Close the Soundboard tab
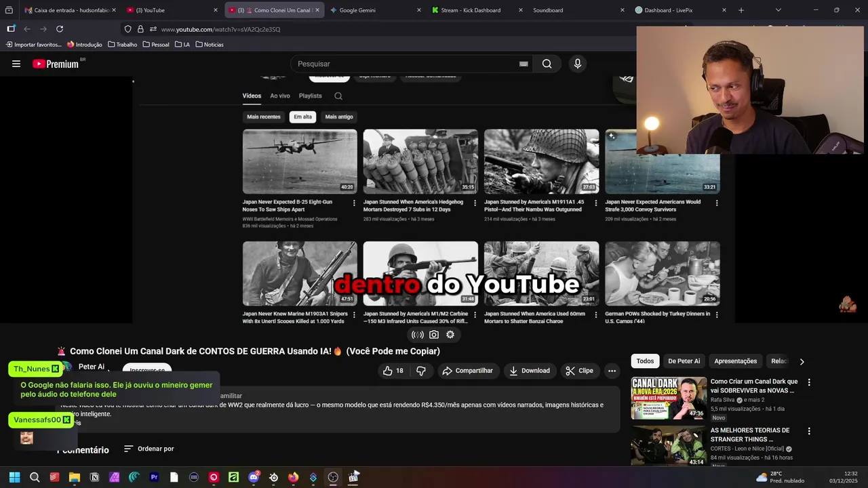The image size is (868, 488). (x=623, y=10)
